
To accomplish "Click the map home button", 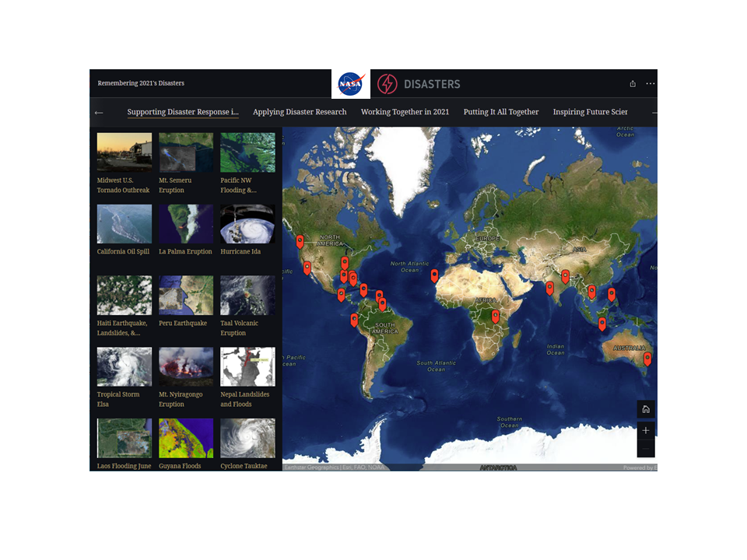I will 645,410.
